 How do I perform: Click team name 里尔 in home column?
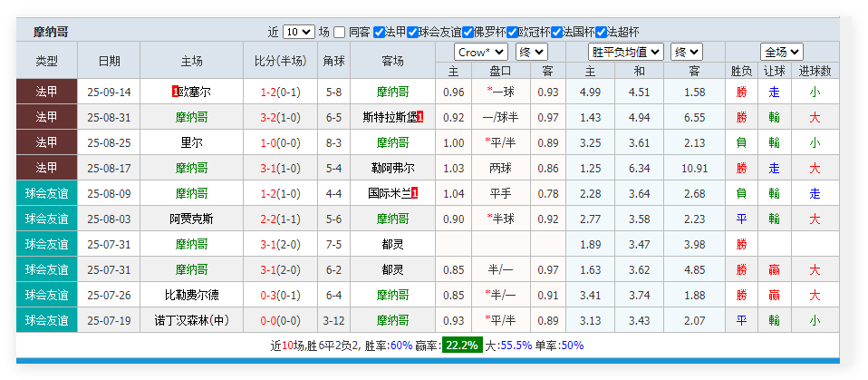192,142
